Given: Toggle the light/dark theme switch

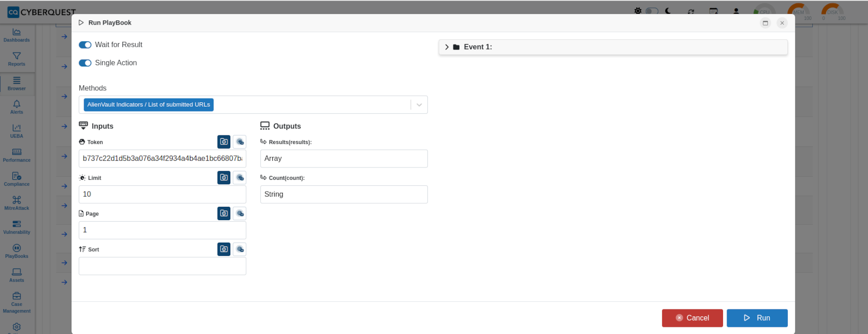Looking at the screenshot, I should click(x=652, y=11).
